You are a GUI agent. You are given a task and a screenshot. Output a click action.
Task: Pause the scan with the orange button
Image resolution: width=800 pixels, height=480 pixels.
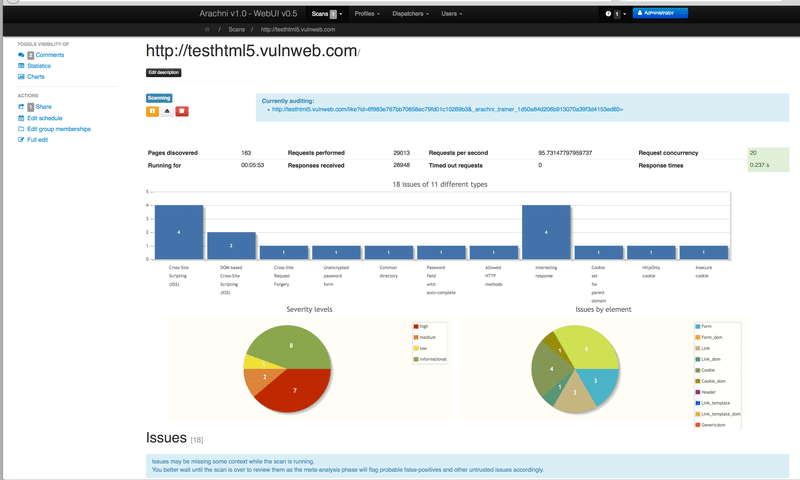click(x=153, y=111)
